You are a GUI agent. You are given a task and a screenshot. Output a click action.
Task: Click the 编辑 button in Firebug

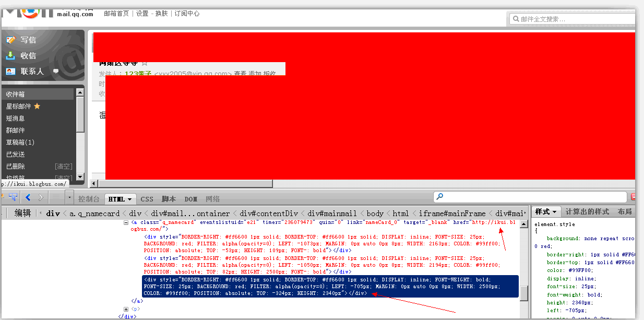tap(22, 213)
